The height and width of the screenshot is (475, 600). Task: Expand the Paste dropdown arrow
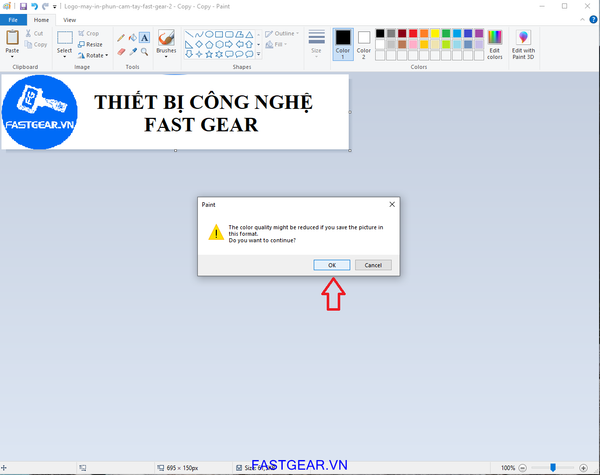[x=12, y=56]
